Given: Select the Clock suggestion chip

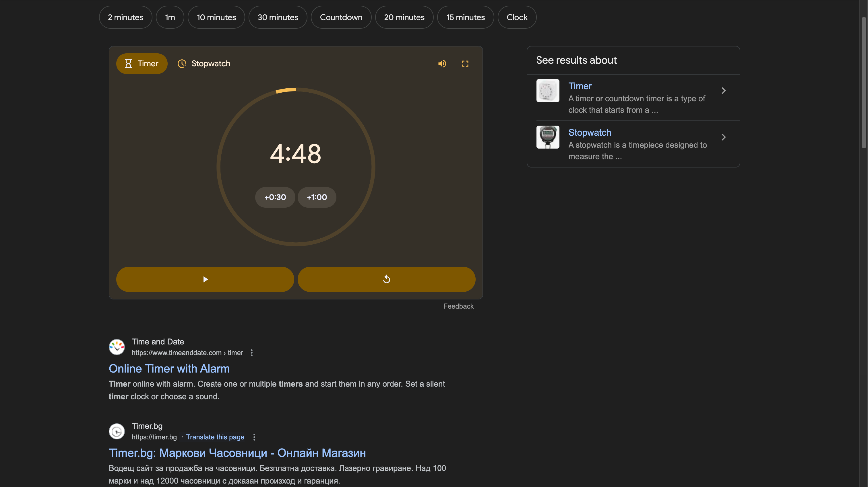Looking at the screenshot, I should pyautogui.click(x=517, y=17).
